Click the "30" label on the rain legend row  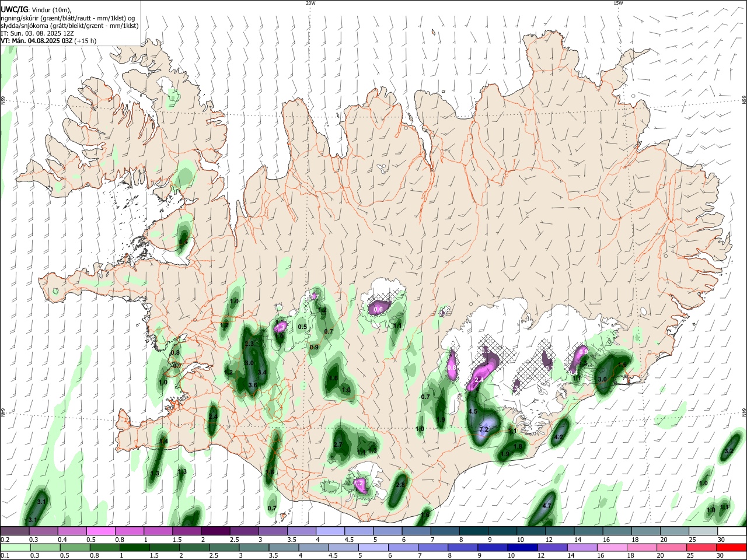[721, 555]
